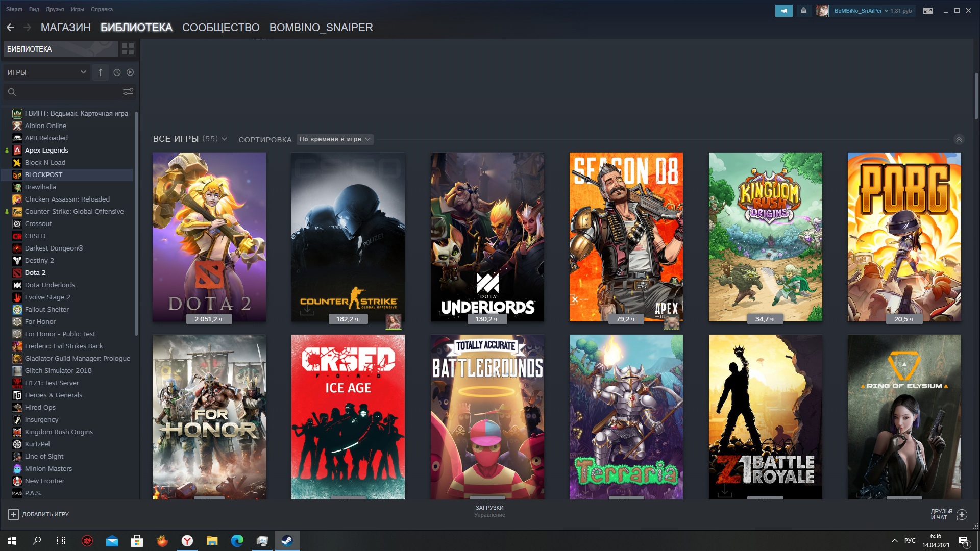Select Dota 2 in sidebar list

click(35, 272)
